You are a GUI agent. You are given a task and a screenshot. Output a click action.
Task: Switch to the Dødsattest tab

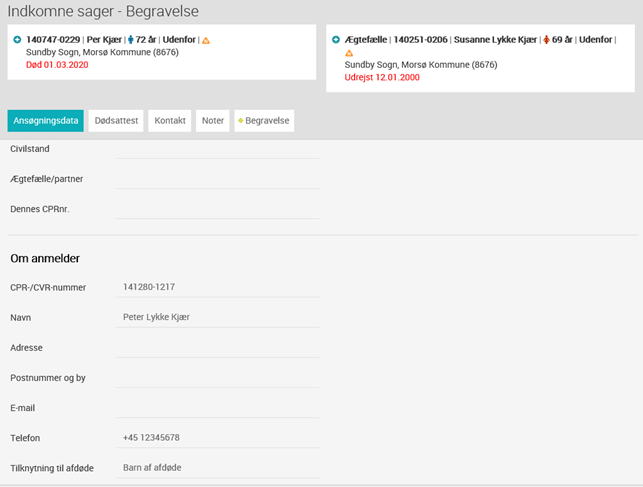[x=116, y=121]
